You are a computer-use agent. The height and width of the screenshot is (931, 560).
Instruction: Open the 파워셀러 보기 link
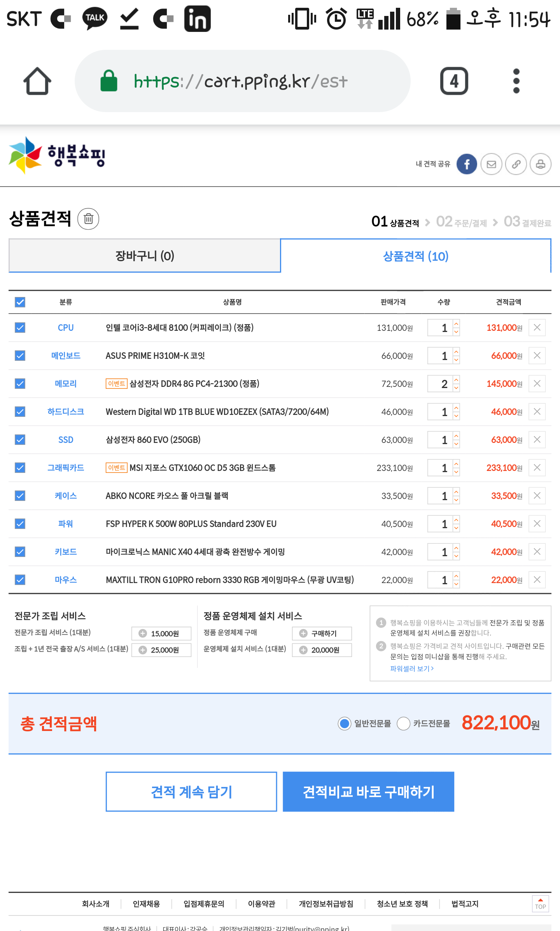pos(412,669)
